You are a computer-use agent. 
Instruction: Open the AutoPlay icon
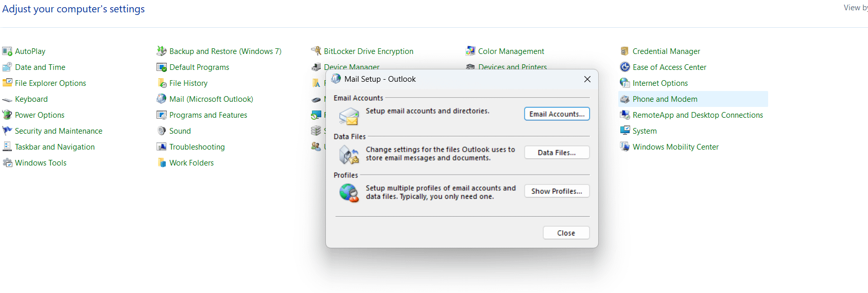(7, 51)
